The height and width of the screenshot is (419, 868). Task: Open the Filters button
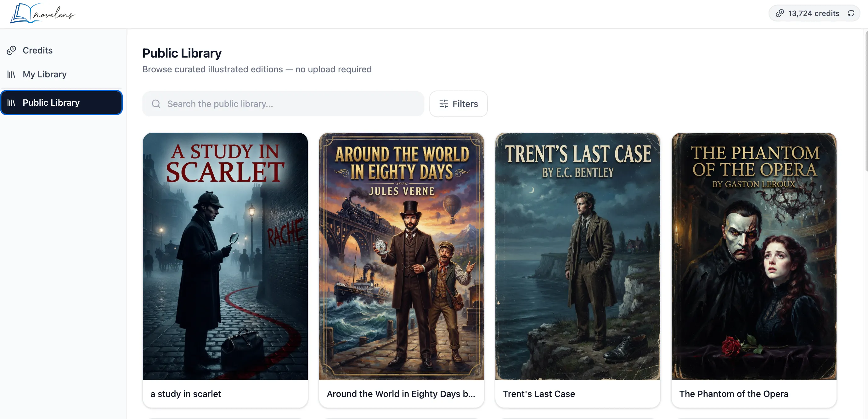pos(458,104)
